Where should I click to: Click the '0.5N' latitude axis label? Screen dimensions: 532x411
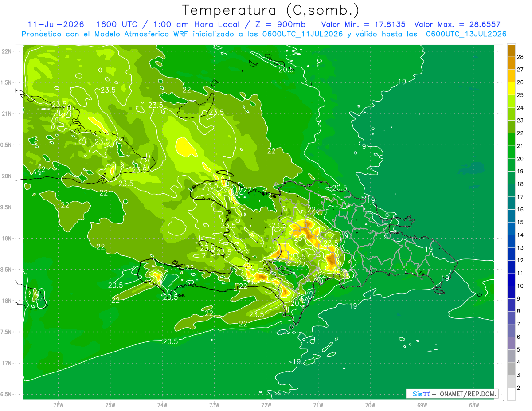(x=7, y=145)
